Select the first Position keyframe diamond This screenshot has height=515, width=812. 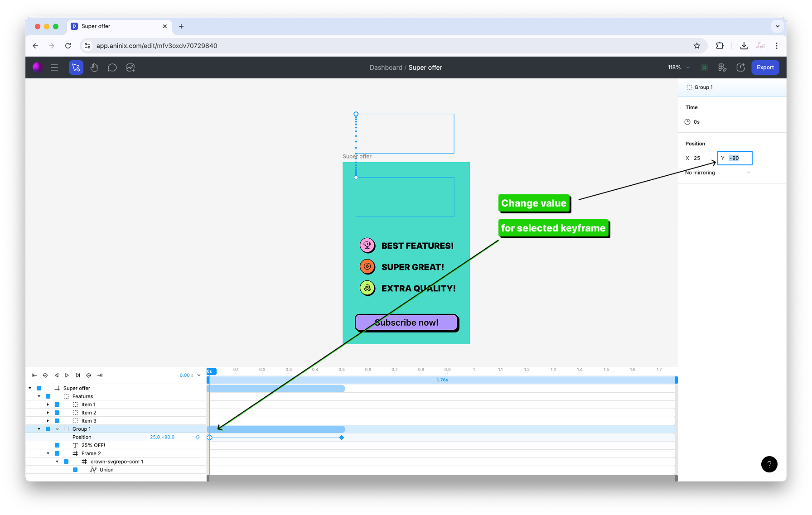pos(209,438)
